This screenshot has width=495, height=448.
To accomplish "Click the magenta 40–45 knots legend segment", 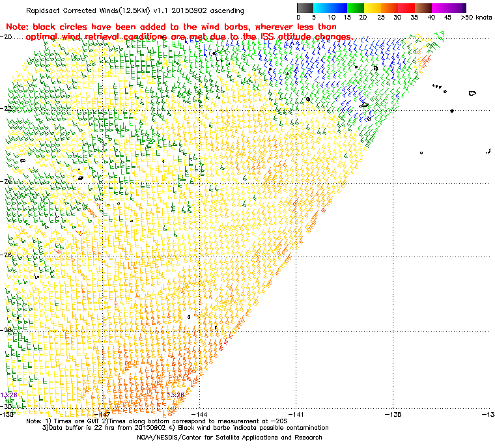I will 440,8.
